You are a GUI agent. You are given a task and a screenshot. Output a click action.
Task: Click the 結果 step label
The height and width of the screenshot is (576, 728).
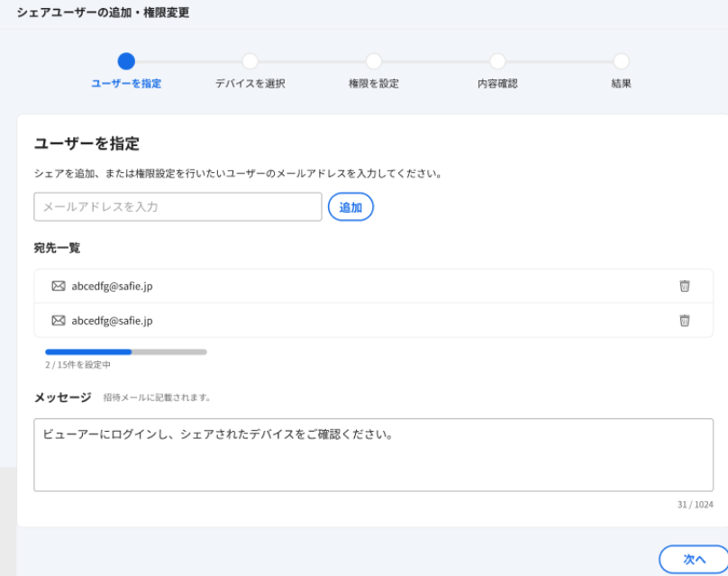[x=621, y=84]
